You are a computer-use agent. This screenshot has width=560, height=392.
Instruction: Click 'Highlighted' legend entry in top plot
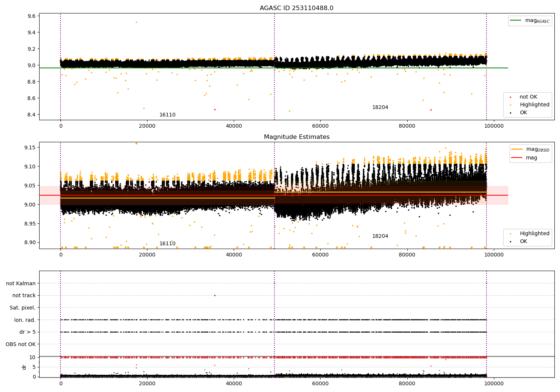point(534,105)
